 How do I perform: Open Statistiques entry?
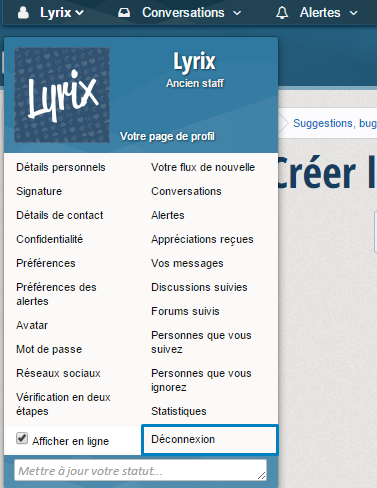pos(179,411)
